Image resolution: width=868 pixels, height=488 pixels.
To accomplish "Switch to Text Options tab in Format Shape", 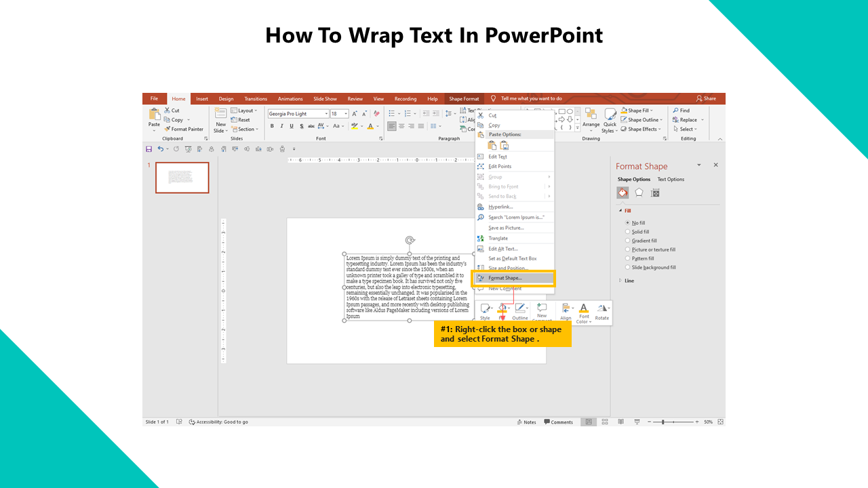I will tap(671, 180).
